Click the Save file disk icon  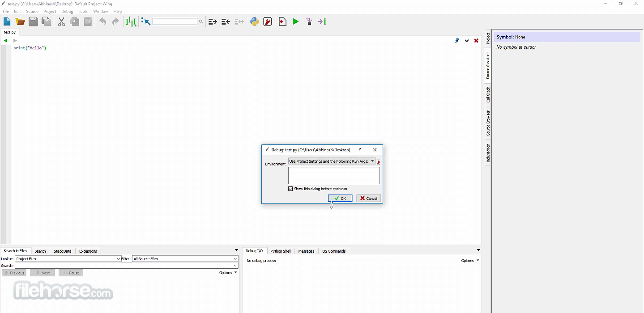(x=33, y=21)
